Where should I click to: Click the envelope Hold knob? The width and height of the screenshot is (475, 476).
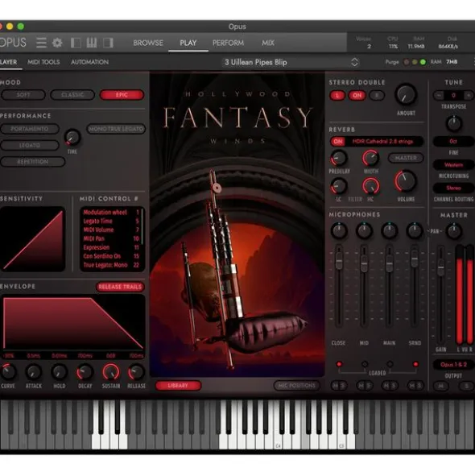point(60,372)
